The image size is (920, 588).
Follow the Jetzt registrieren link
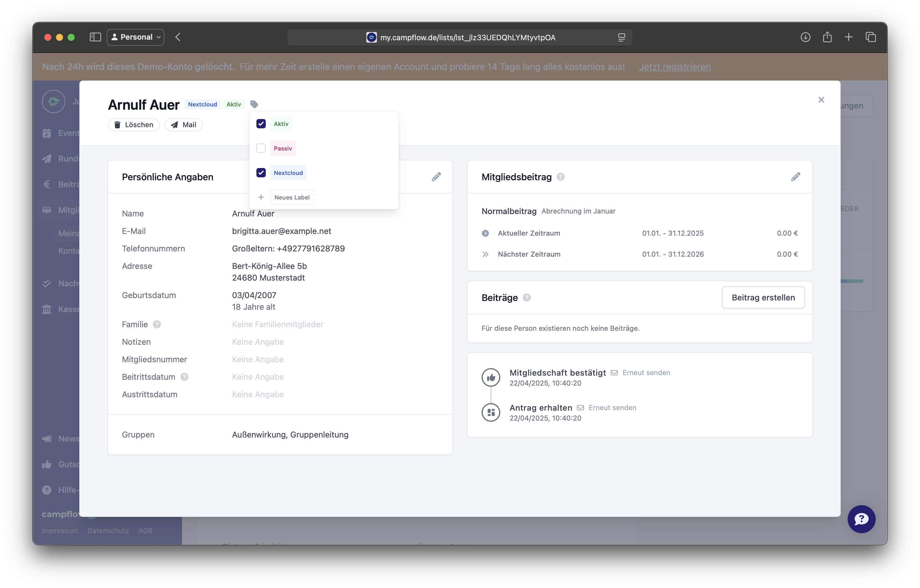tap(675, 66)
